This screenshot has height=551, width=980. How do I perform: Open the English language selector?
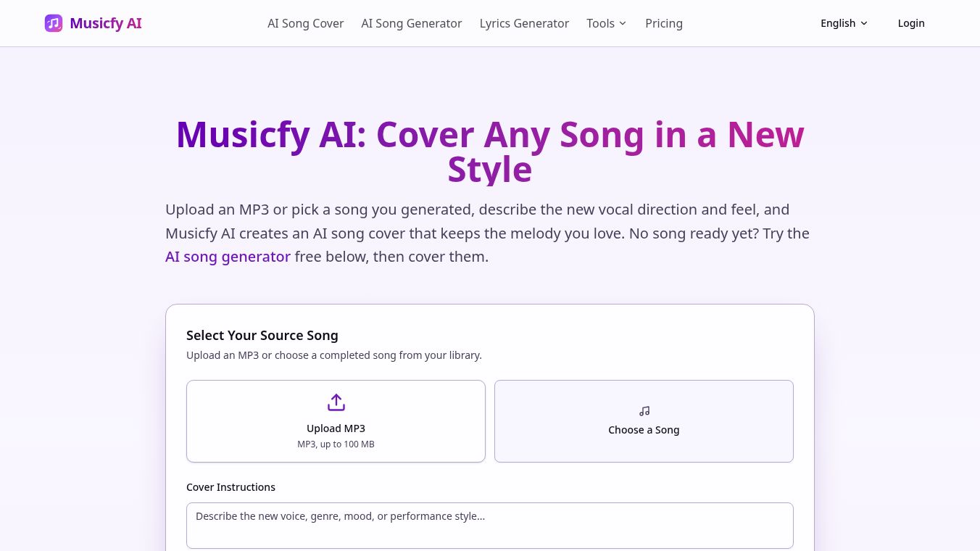844,23
